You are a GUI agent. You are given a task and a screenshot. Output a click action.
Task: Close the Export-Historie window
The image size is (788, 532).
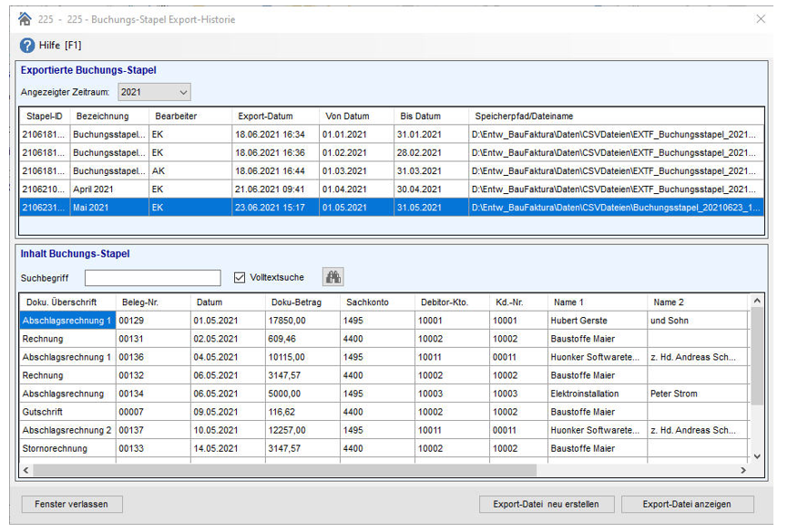tap(761, 18)
